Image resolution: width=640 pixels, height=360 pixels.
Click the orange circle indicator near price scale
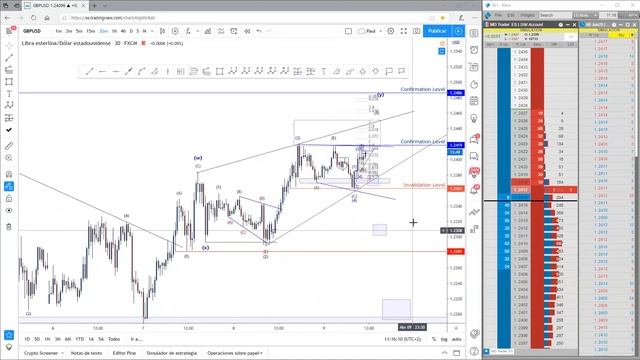click(442, 43)
